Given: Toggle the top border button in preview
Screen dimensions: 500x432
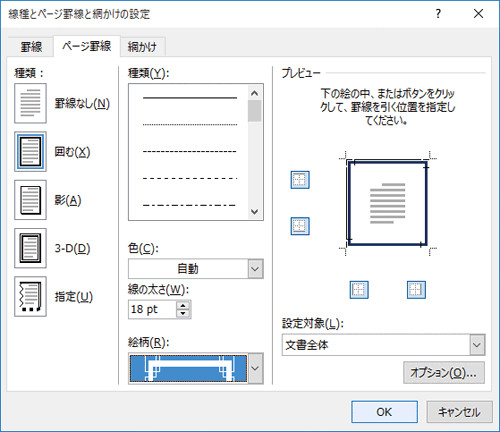Looking at the screenshot, I should tap(300, 180).
